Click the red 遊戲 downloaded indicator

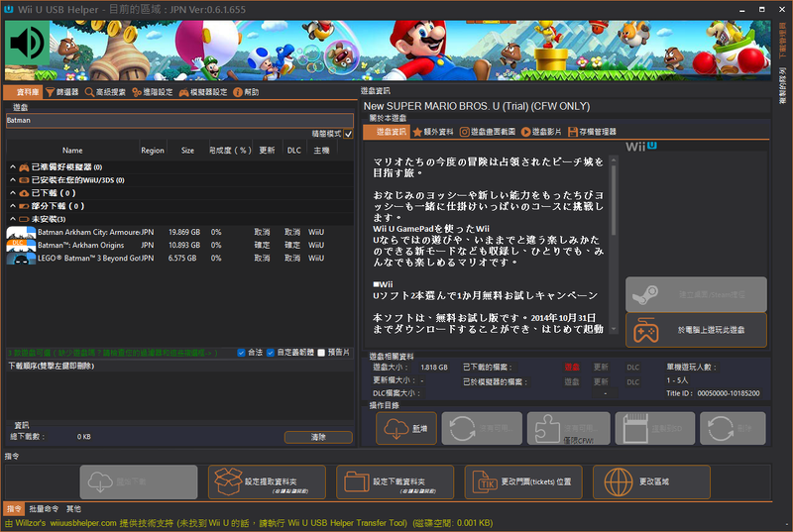pyautogui.click(x=572, y=368)
